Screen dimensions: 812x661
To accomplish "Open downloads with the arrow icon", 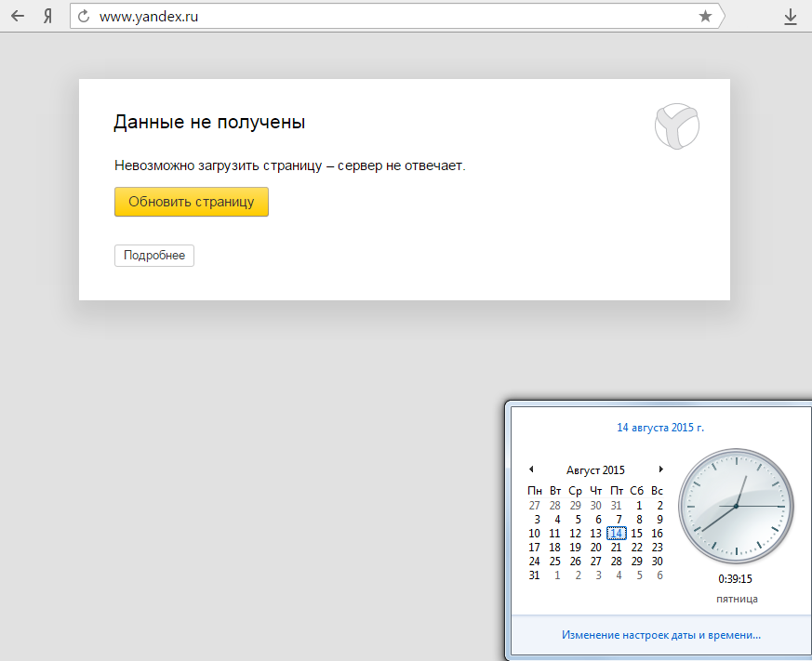I will 791,16.
